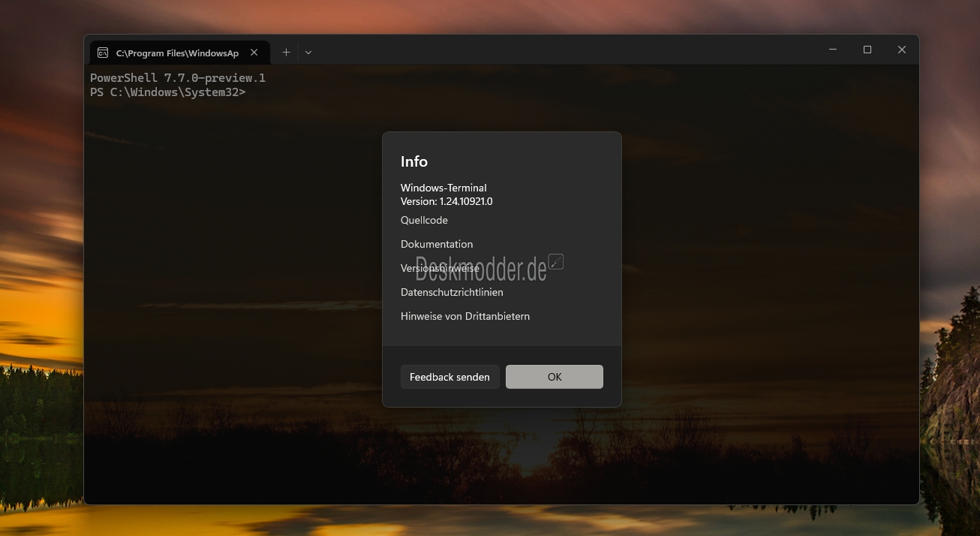The height and width of the screenshot is (536, 980).
Task: Click the version number 1.24.10921.0 text
Action: tap(466, 201)
